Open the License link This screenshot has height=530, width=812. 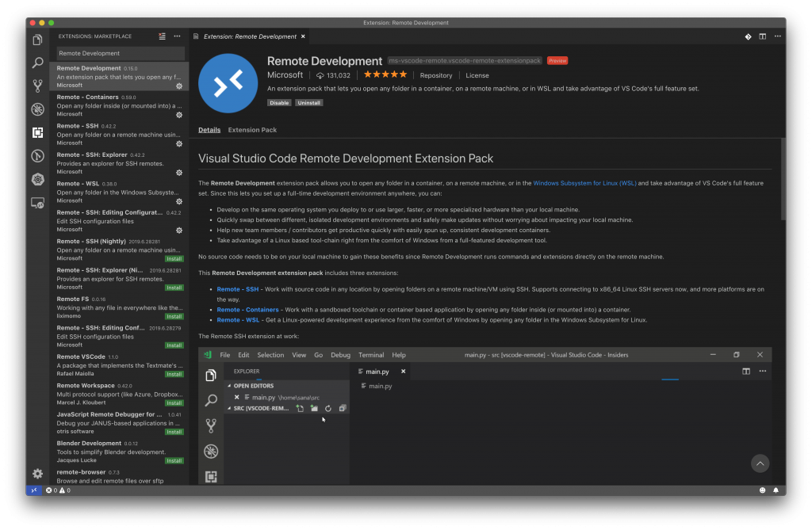click(x=477, y=75)
